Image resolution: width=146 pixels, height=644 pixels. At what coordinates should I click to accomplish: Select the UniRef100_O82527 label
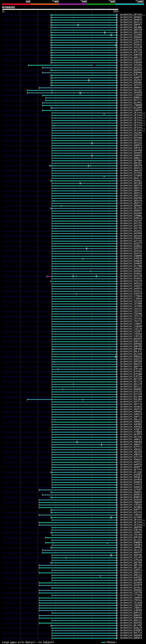[131, 80]
